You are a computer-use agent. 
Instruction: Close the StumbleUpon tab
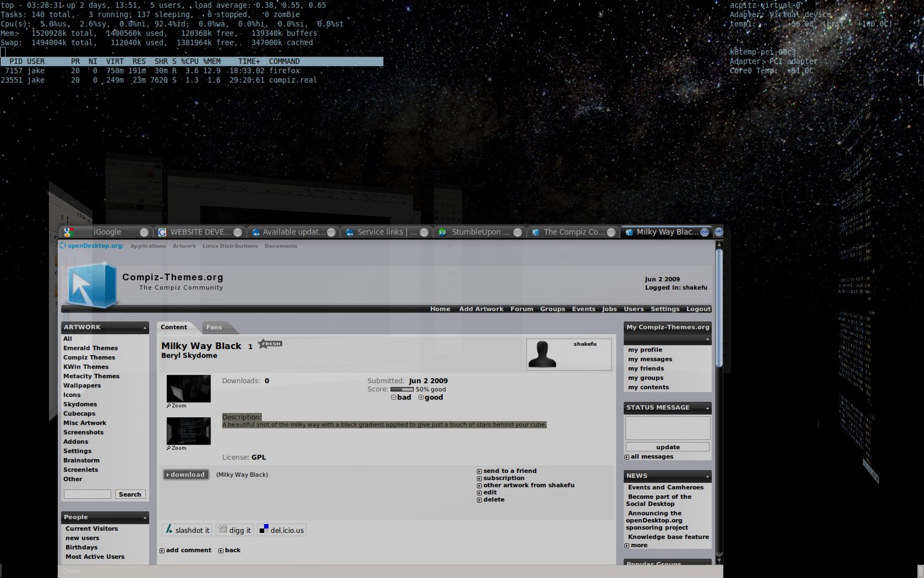518,232
